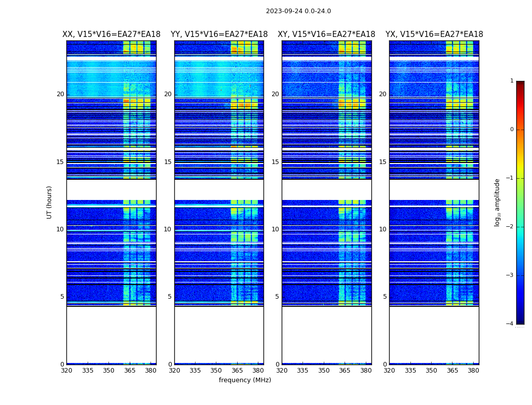The image size is (532, 405).
Task: Click the YX, V15*V16=EA27*EA18 panel title
Action: coord(434,34)
